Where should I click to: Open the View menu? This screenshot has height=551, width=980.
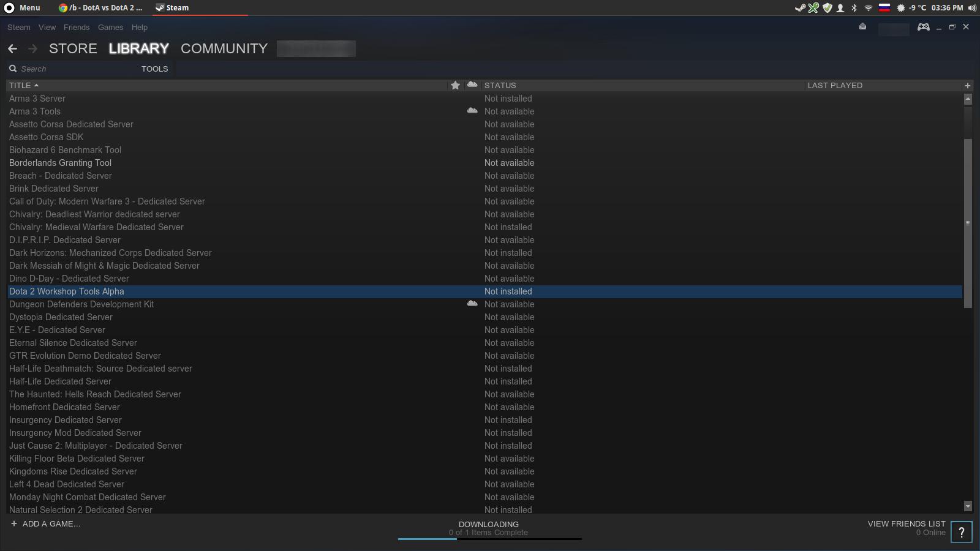[47, 27]
